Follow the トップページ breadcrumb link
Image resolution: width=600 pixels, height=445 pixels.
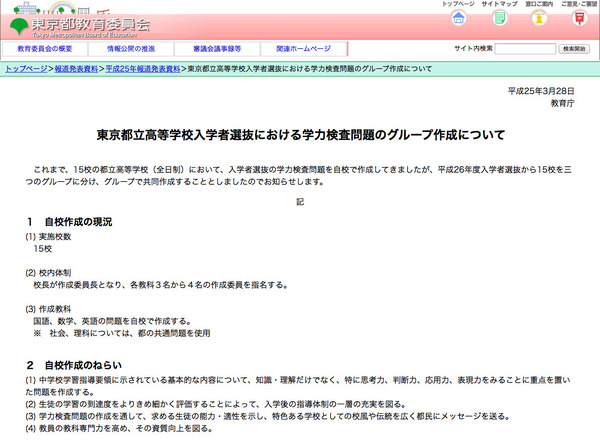coord(26,69)
